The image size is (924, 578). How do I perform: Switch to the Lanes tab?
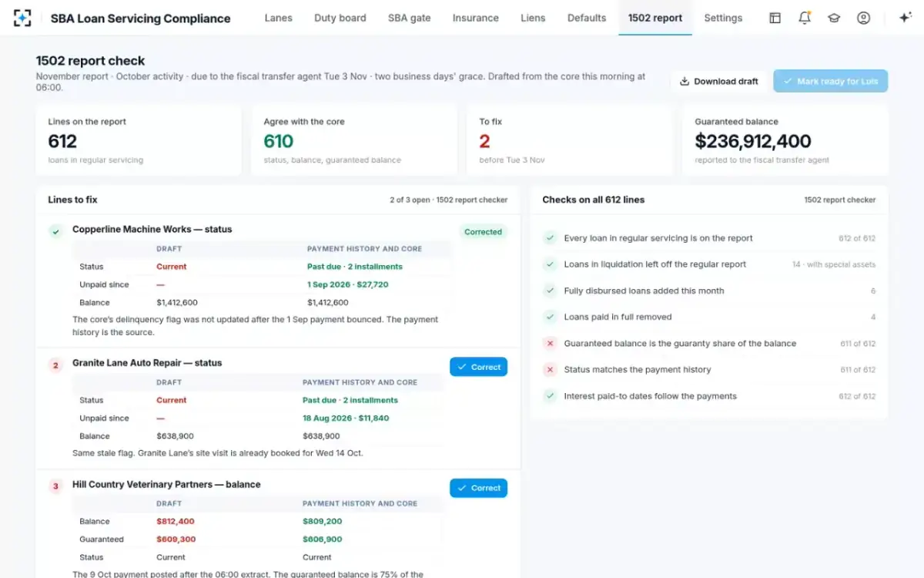tap(278, 18)
